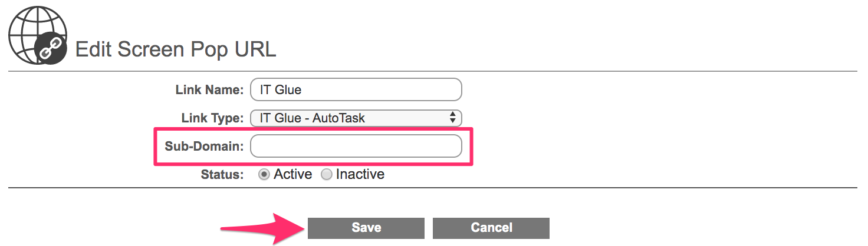Click the IT Glue text in Link Name
The width and height of the screenshot is (868, 246).
281,89
